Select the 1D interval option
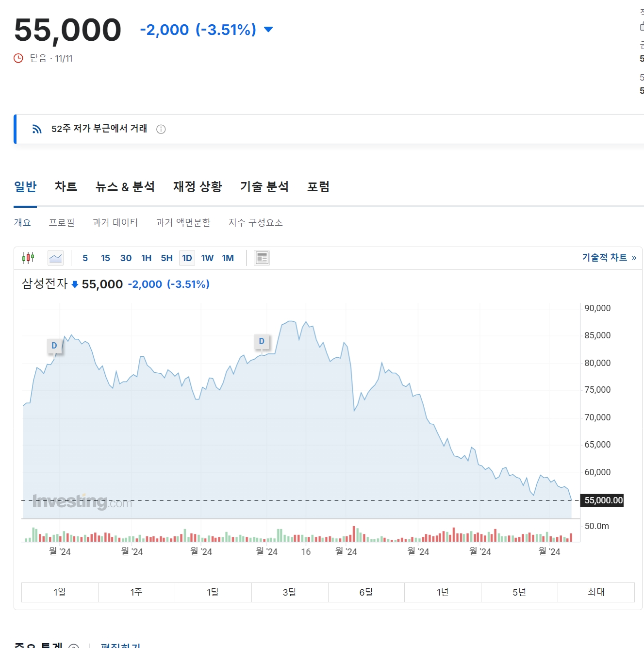The width and height of the screenshot is (644, 648). (x=187, y=258)
